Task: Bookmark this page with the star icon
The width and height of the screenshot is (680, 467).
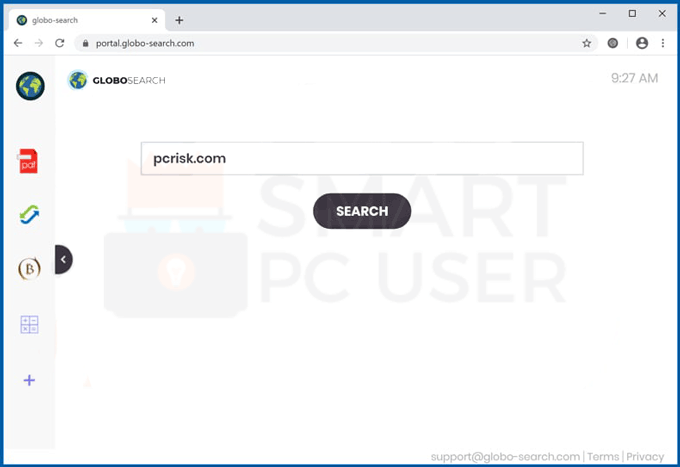Action: tap(586, 43)
